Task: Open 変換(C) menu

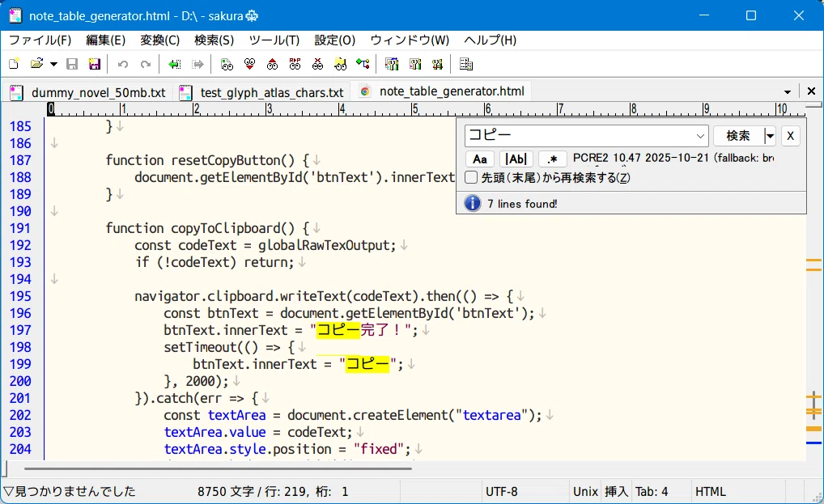Action: [159, 40]
